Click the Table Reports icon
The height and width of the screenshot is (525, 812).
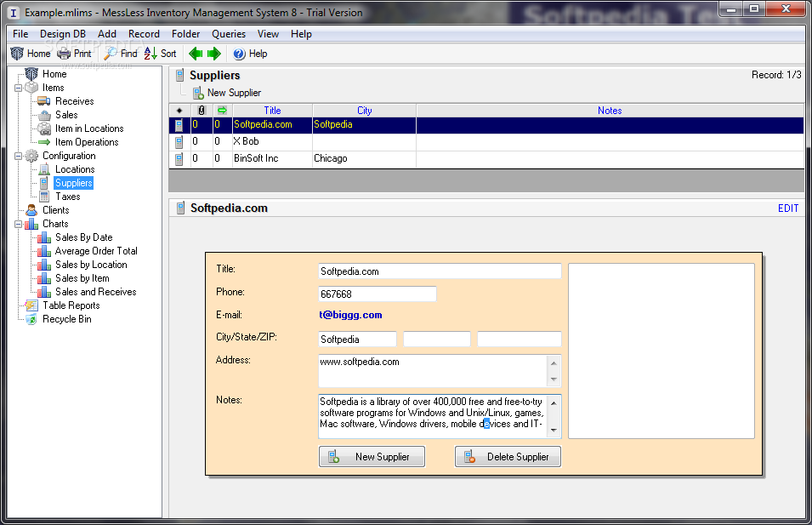[31, 305]
